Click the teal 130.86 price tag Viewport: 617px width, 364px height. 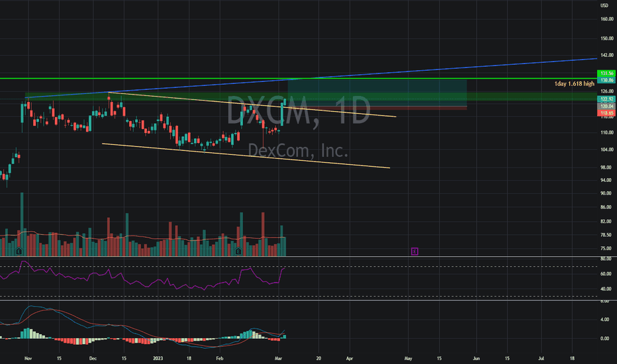(607, 80)
